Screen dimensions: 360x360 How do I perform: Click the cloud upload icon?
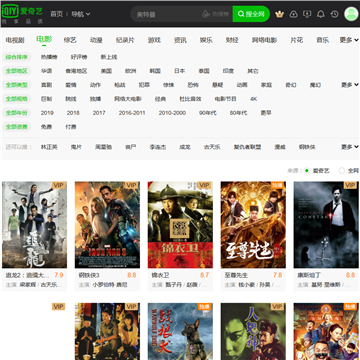(x=293, y=14)
